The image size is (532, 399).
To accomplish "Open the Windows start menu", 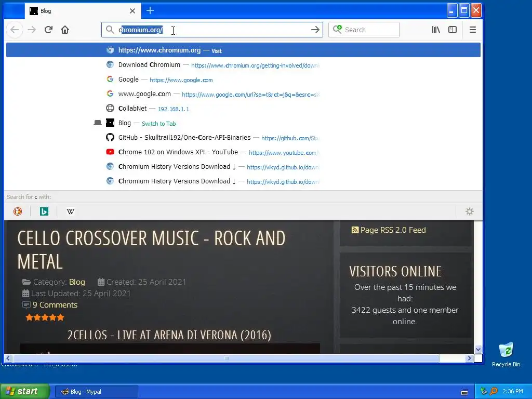I will pos(24,391).
